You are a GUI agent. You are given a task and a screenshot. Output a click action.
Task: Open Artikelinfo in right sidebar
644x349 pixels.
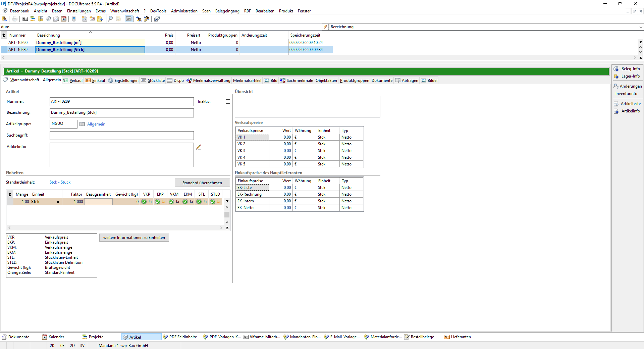pos(627,111)
